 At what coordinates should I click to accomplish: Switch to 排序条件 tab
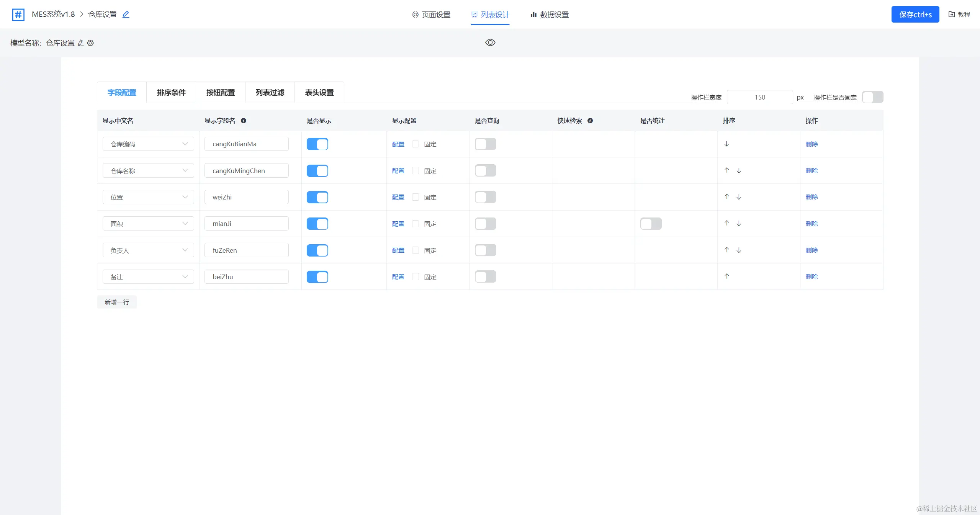click(171, 92)
